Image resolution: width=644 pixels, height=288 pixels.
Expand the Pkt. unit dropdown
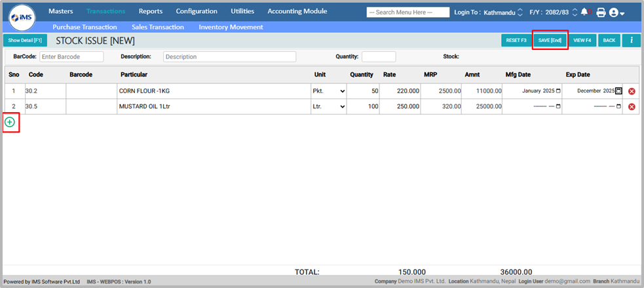pos(328,91)
